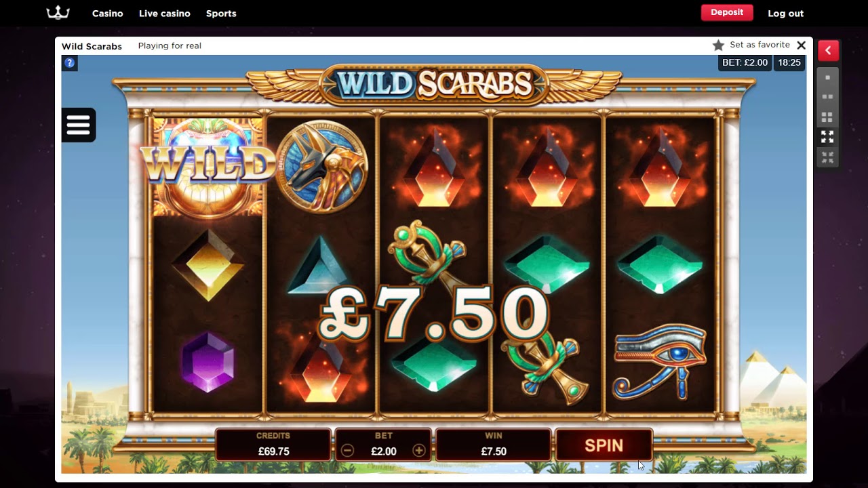The image size is (868, 488).
Task: Increase bet with plus button
Action: pyautogui.click(x=419, y=451)
